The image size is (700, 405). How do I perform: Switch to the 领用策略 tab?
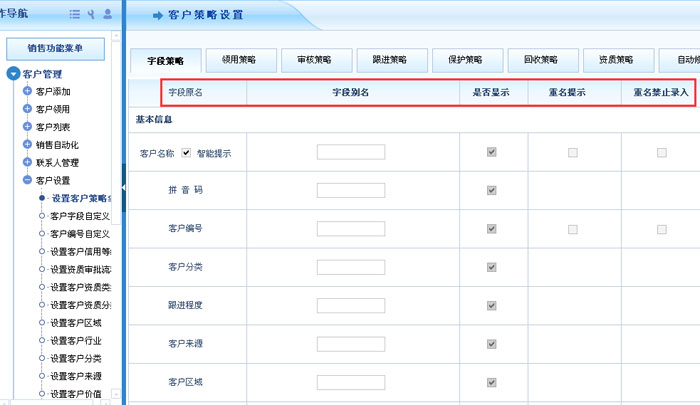[x=243, y=60]
